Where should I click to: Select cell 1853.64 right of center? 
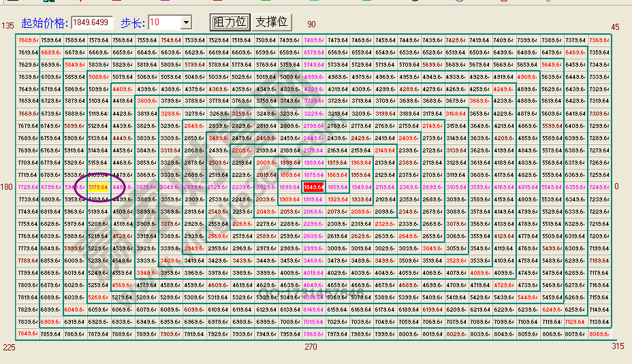pyautogui.click(x=337, y=186)
